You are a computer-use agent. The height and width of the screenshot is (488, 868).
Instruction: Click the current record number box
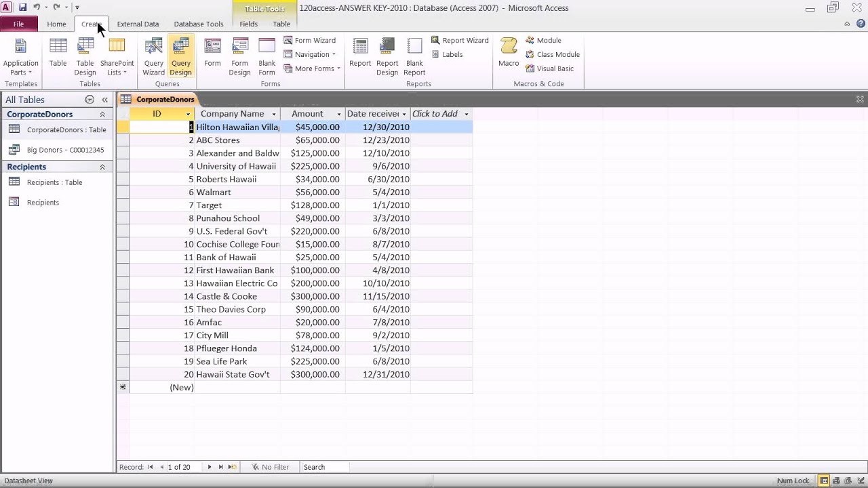pos(184,467)
